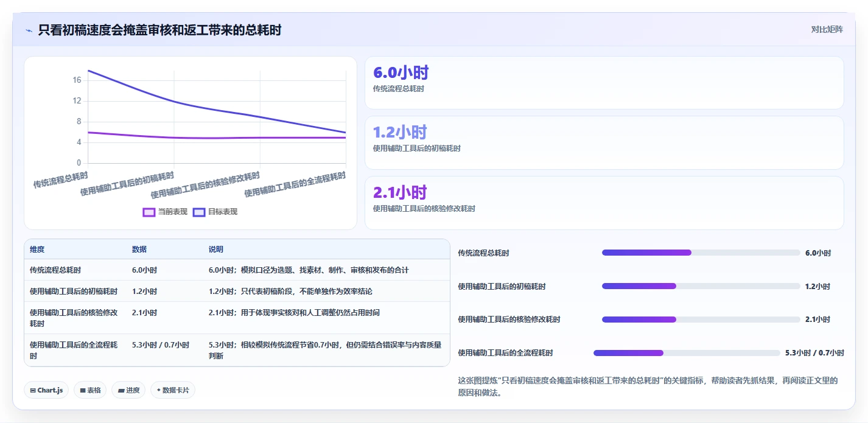Click progress label 使用辅助工具后的全流程耗时
The height and width of the screenshot is (423, 868).
pos(505,353)
